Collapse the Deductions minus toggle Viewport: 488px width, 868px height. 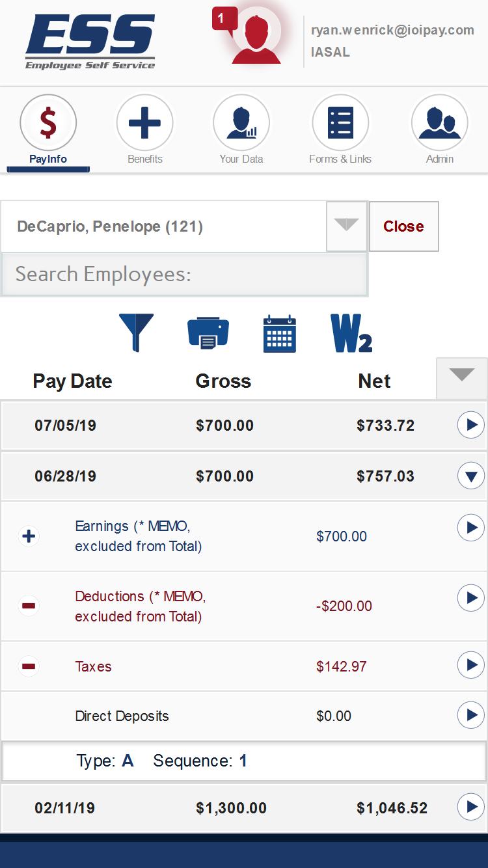pos(29,606)
